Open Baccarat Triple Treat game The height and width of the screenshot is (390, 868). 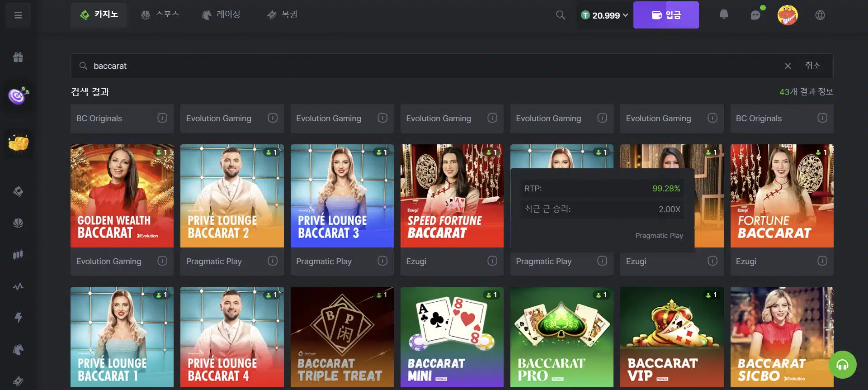(342, 337)
